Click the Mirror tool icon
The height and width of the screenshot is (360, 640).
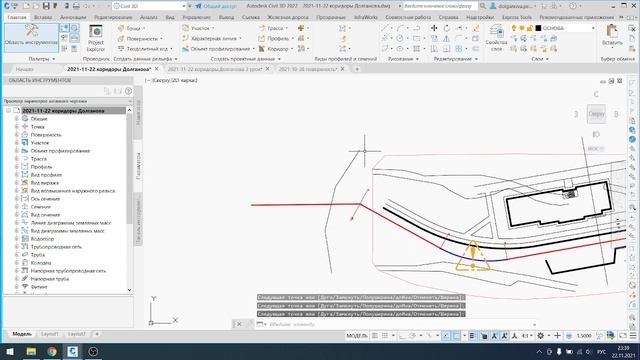click(447, 38)
